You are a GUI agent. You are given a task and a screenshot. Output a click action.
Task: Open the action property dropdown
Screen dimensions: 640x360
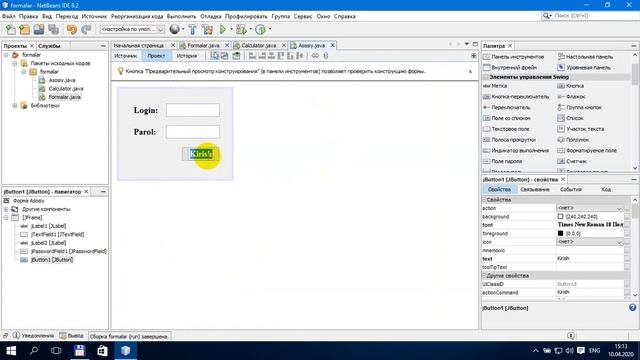click(619, 208)
